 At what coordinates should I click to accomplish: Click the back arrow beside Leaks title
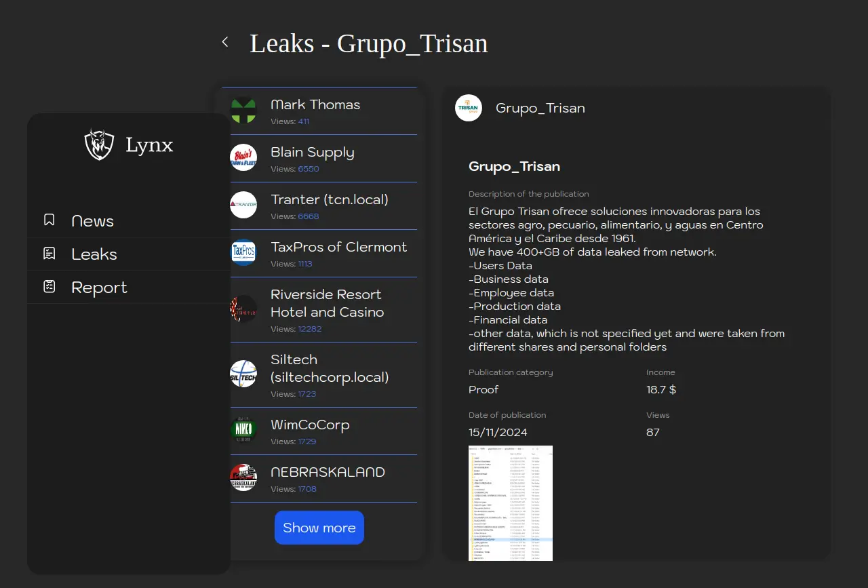pyautogui.click(x=225, y=42)
